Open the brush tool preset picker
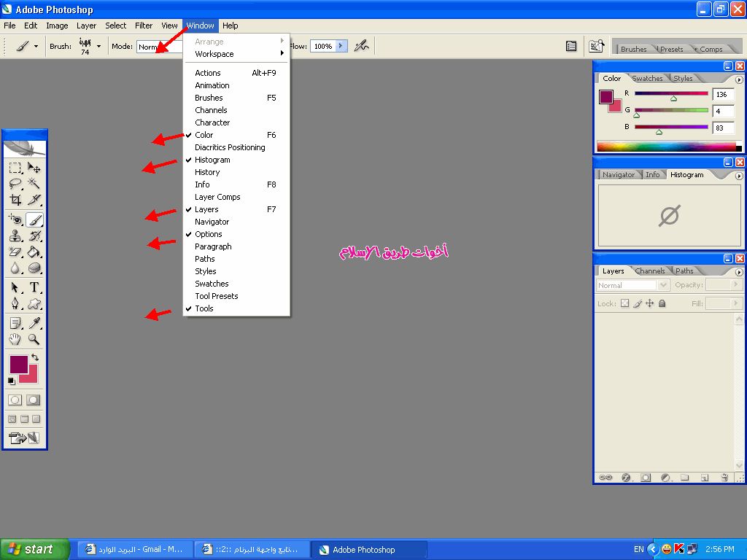The image size is (747, 560). pyautogui.click(x=27, y=46)
